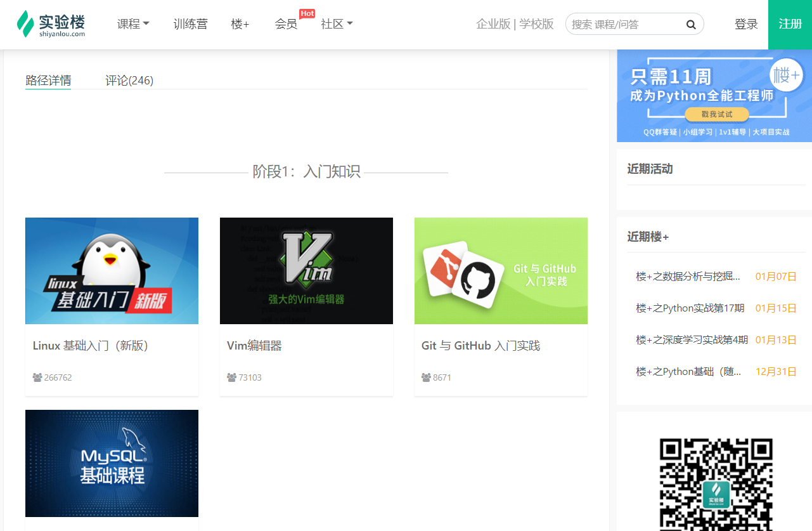This screenshot has width=812, height=531.
Task: Click the 近期楼+ heading
Action: [648, 237]
